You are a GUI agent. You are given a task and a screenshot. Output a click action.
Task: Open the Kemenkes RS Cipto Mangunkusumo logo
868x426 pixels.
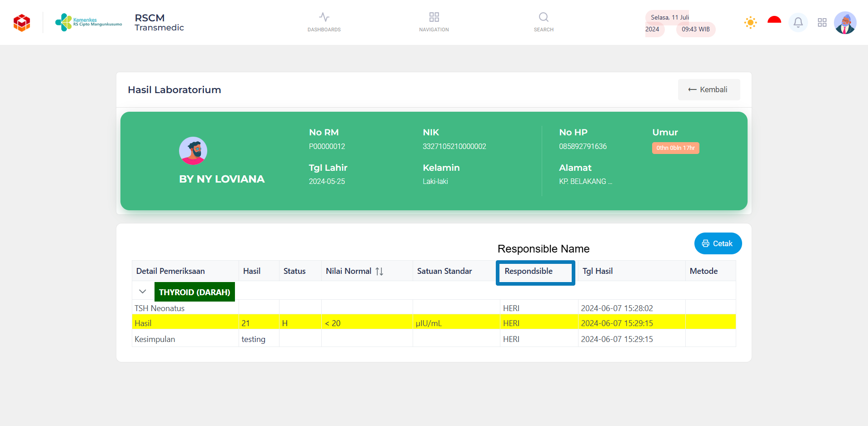click(x=89, y=22)
